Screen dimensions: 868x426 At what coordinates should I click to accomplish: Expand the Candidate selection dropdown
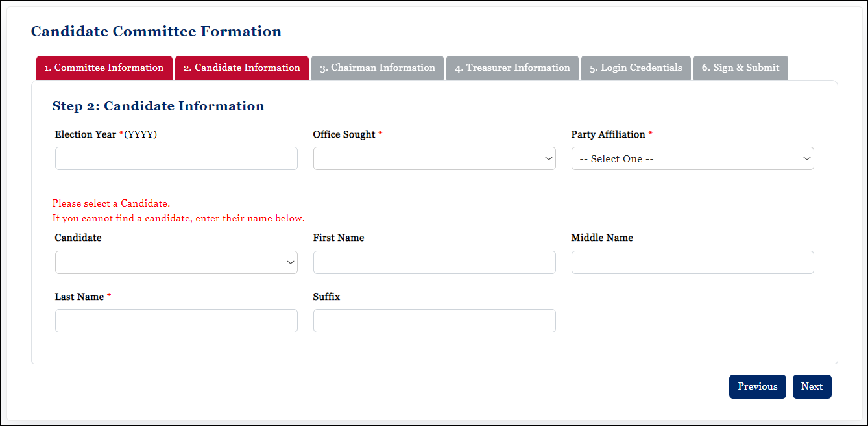176,262
